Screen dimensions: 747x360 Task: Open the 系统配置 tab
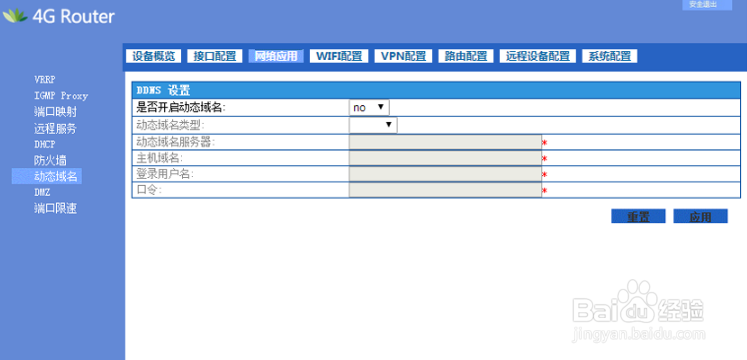pyautogui.click(x=610, y=56)
